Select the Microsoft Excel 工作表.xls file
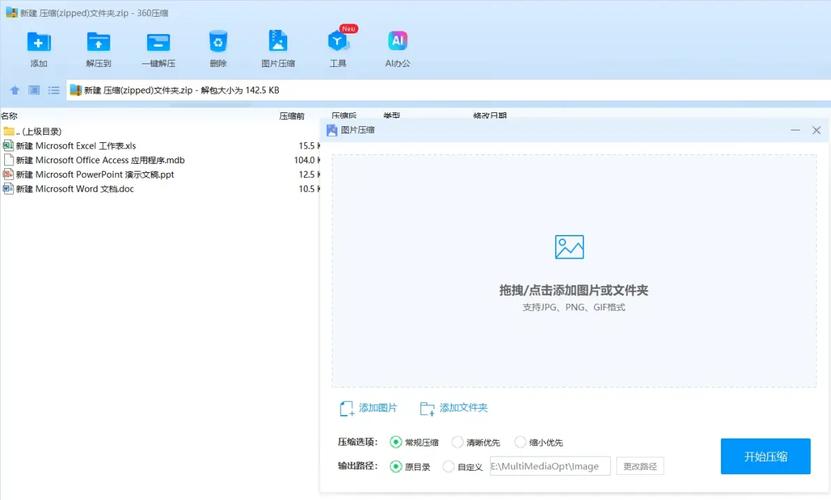 (x=75, y=146)
